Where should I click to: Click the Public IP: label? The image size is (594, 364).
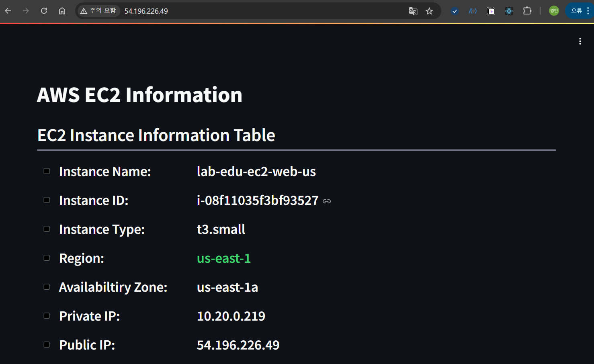pos(87,345)
